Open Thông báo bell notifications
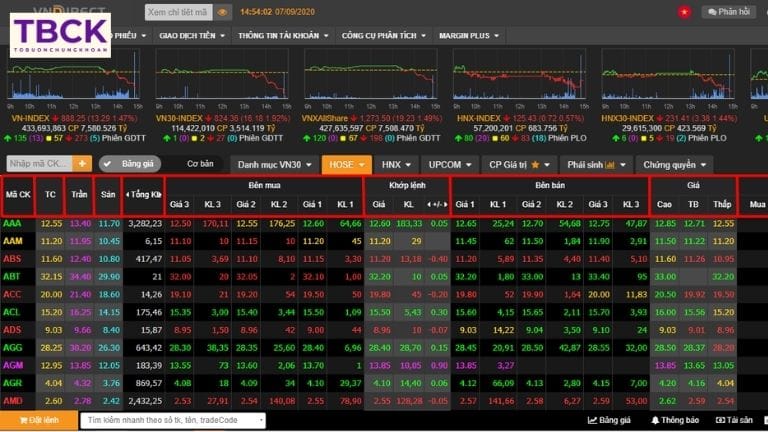Image resolution: width=768 pixels, height=432 pixels. tap(675, 421)
